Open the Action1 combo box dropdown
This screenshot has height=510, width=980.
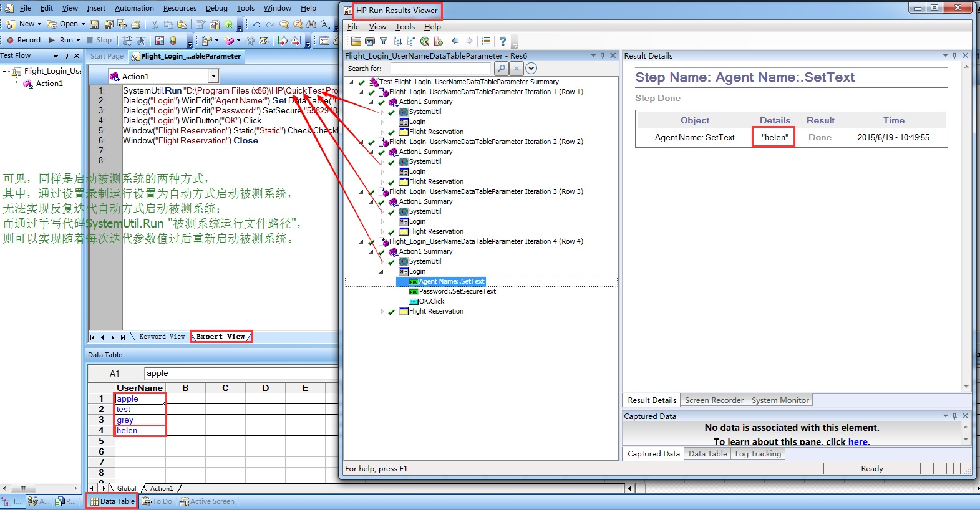point(213,76)
